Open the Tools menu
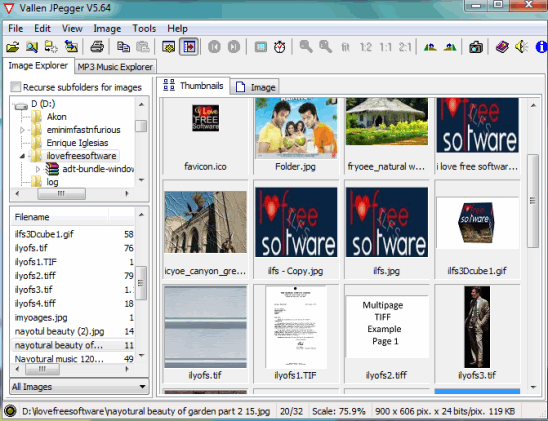The height and width of the screenshot is (421, 548). click(144, 28)
